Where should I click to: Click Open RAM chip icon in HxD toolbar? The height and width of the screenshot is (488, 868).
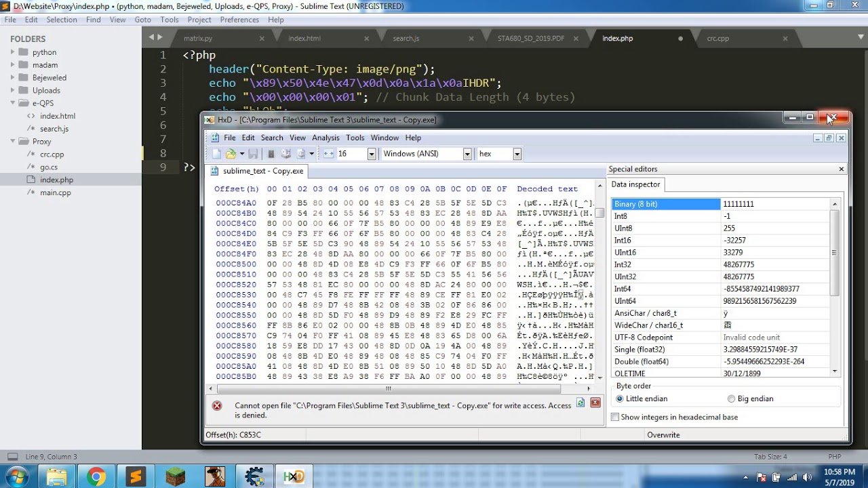(x=271, y=154)
